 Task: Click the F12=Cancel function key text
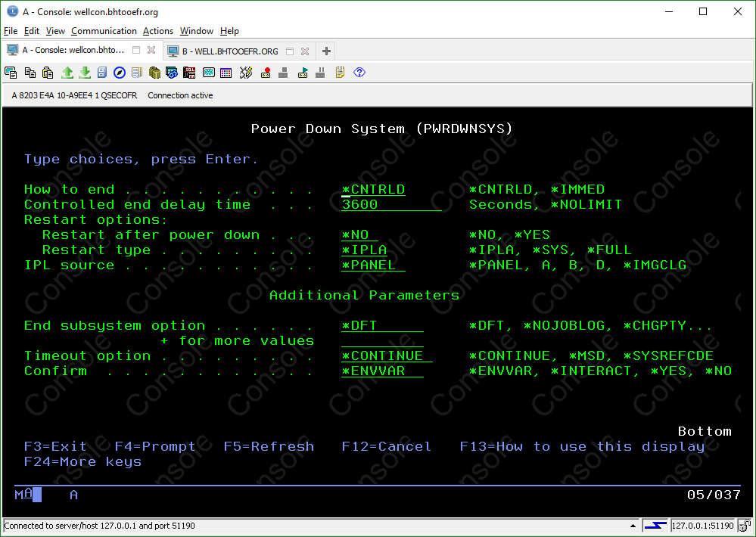386,446
